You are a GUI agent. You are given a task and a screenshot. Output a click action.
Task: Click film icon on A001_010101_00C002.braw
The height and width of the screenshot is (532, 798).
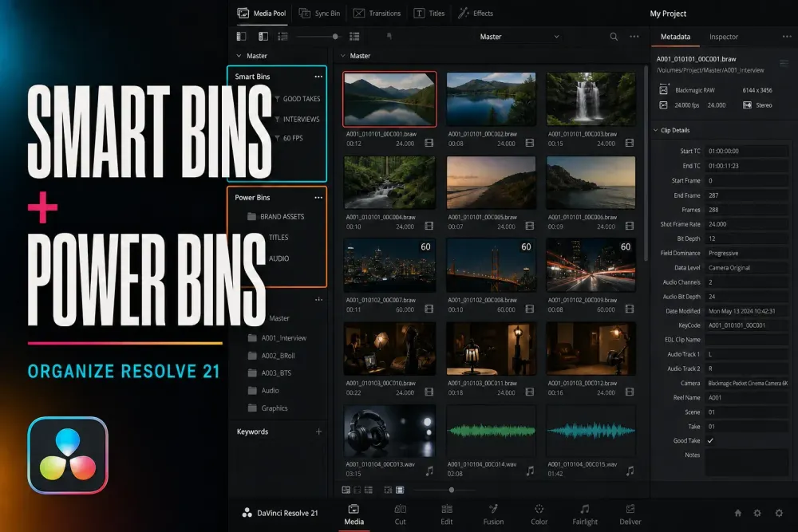pyautogui.click(x=530, y=143)
